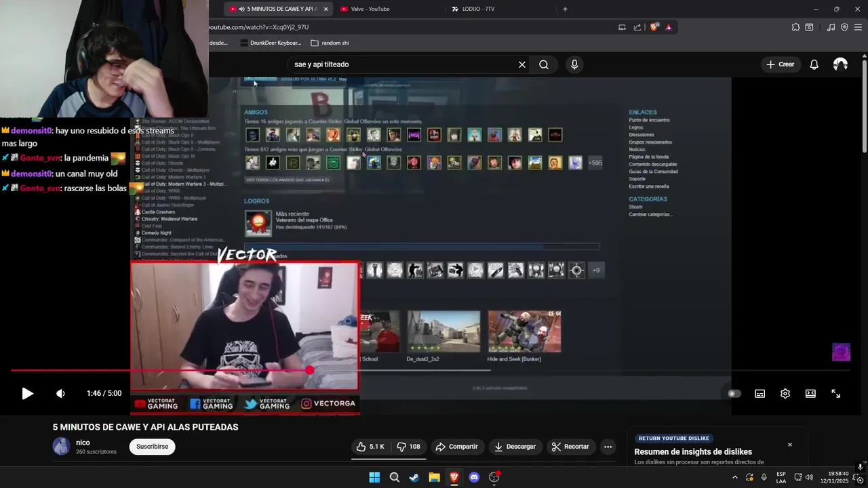Image resolution: width=868 pixels, height=488 pixels.
Task: Open the Brave VPN shield icon
Action: coord(844,27)
